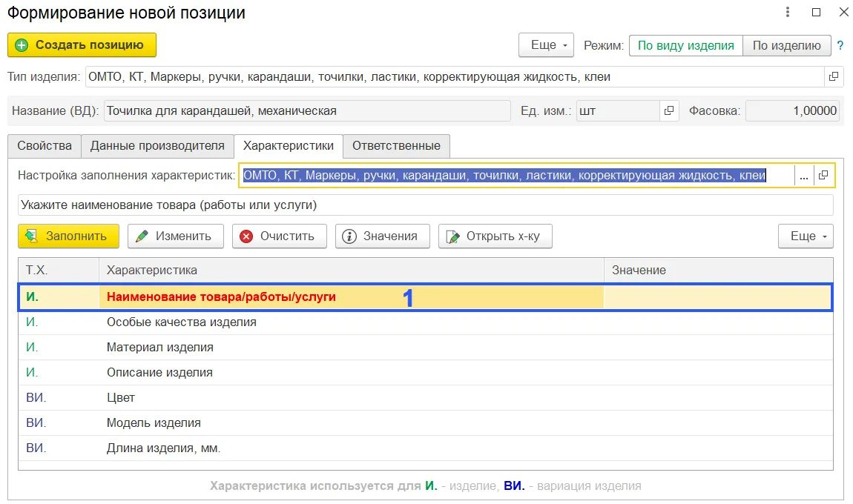853x504 pixels.
Task: Open the Тип изделия field link icon
Action: [834, 76]
